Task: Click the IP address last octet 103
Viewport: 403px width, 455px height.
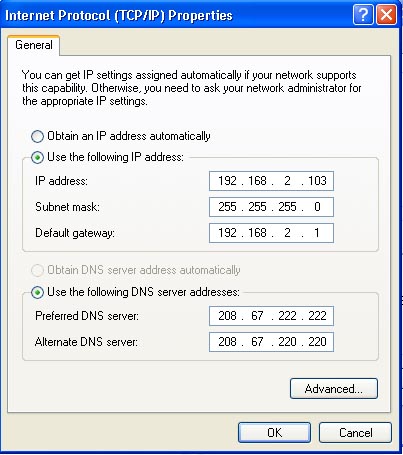Action: coord(317,181)
